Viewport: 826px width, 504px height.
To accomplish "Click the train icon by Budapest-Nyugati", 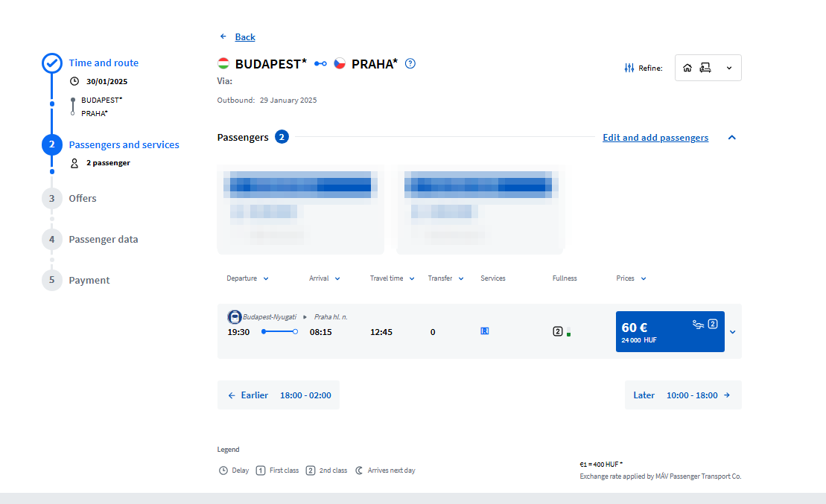I will [235, 317].
